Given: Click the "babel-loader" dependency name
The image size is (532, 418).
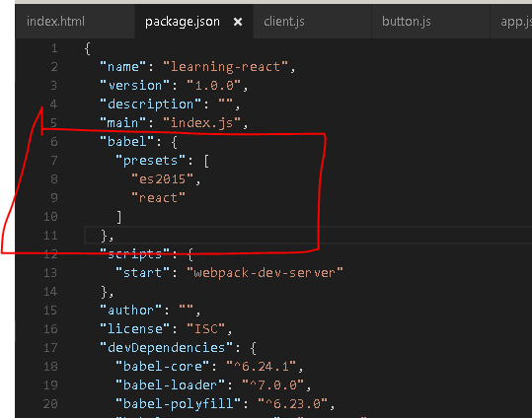Looking at the screenshot, I should [x=170, y=384].
